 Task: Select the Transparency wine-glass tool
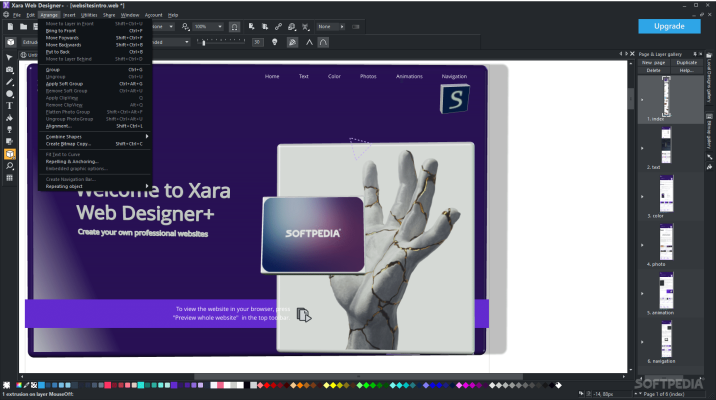[9, 130]
